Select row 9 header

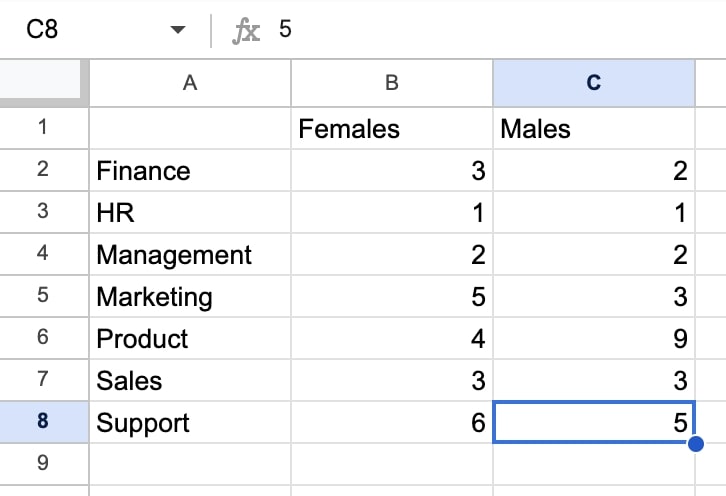(43, 464)
